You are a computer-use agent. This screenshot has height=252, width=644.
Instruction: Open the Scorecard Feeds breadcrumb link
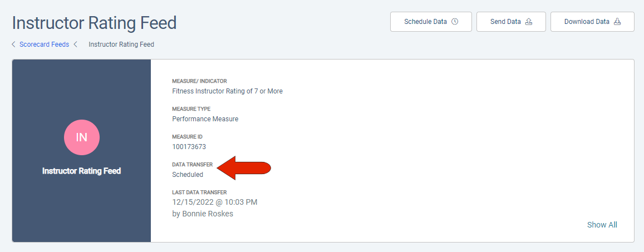pos(45,45)
